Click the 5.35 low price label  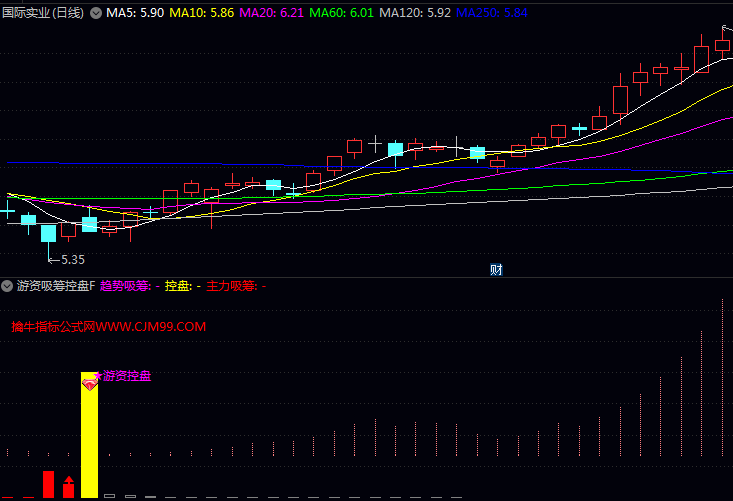click(x=73, y=260)
